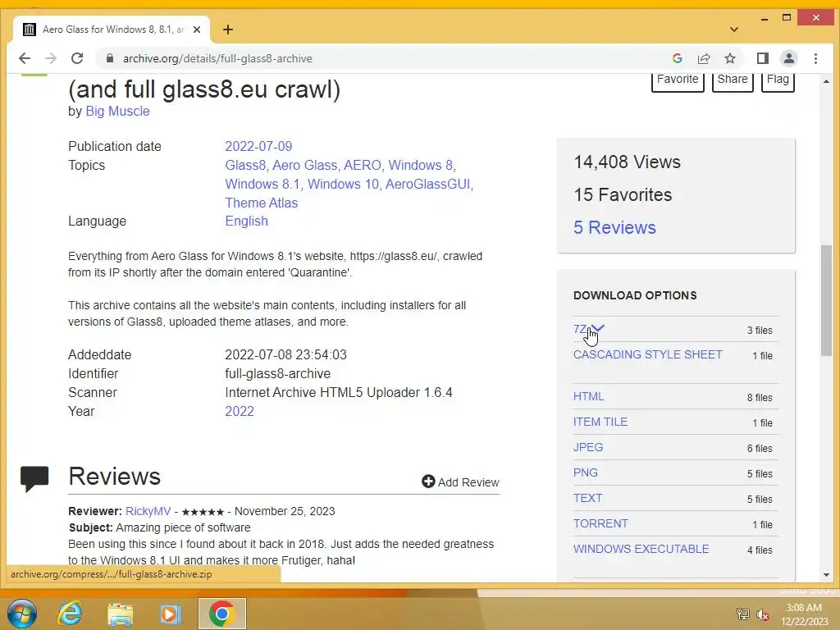Screen dimensions: 840x630
Task: Select identifier text full-glass8-archive
Action: point(277,373)
